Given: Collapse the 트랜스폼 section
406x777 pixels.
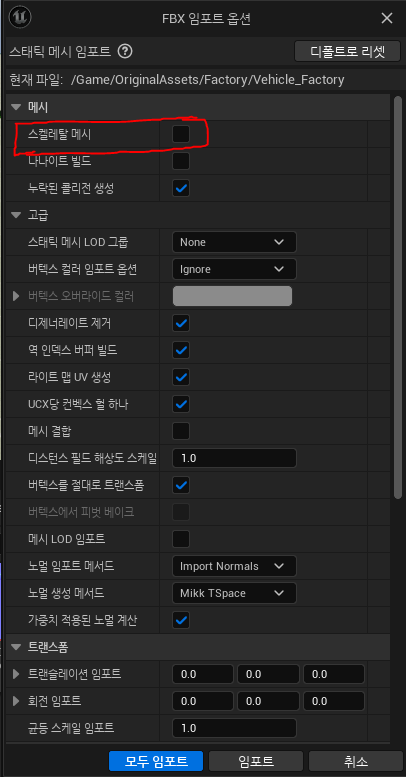Looking at the screenshot, I should point(17,647).
